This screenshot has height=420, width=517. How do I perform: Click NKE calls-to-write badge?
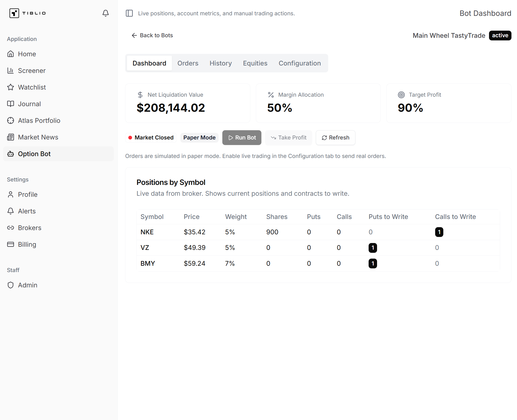click(439, 232)
